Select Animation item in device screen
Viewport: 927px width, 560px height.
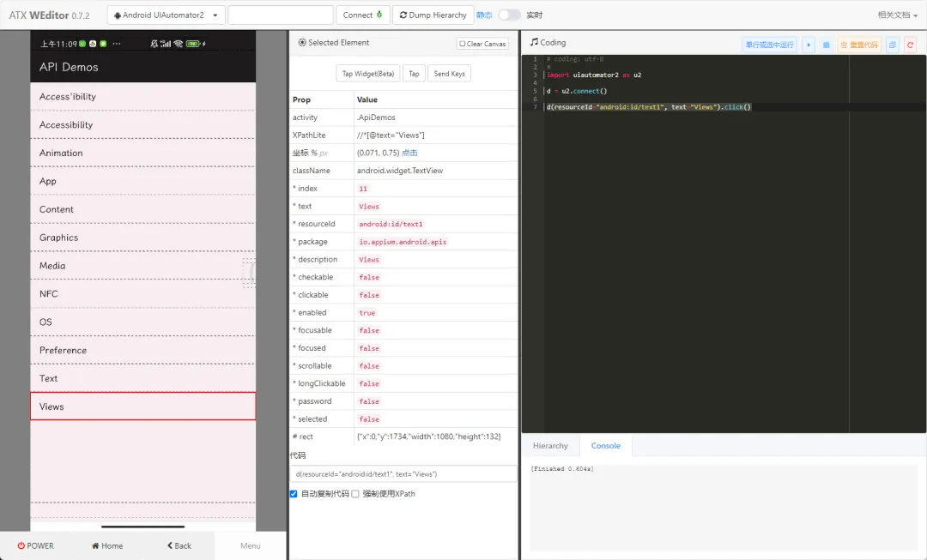pos(143,153)
